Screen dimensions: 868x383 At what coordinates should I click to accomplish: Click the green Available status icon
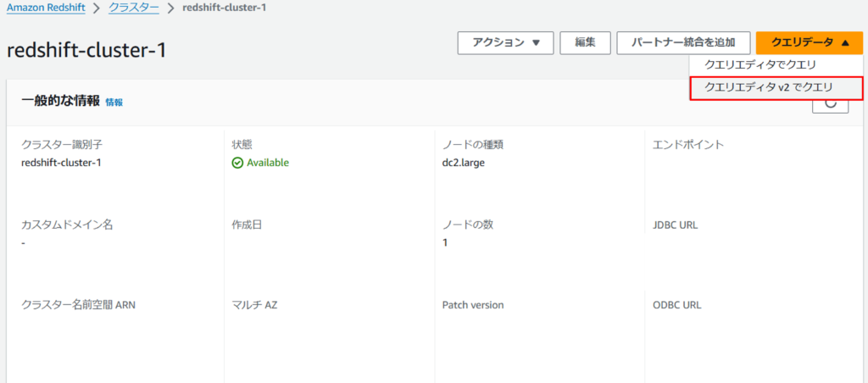[x=237, y=163]
